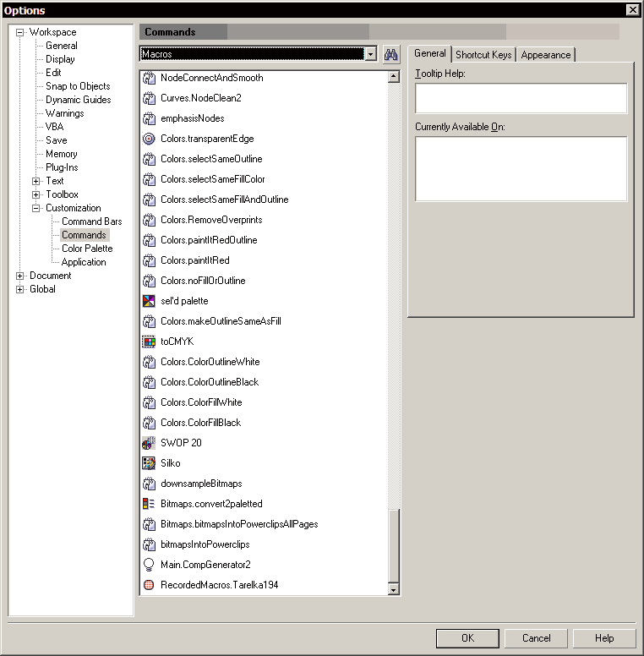The height and width of the screenshot is (656, 644).
Task: Select Warnings in the tree
Action: 64,113
